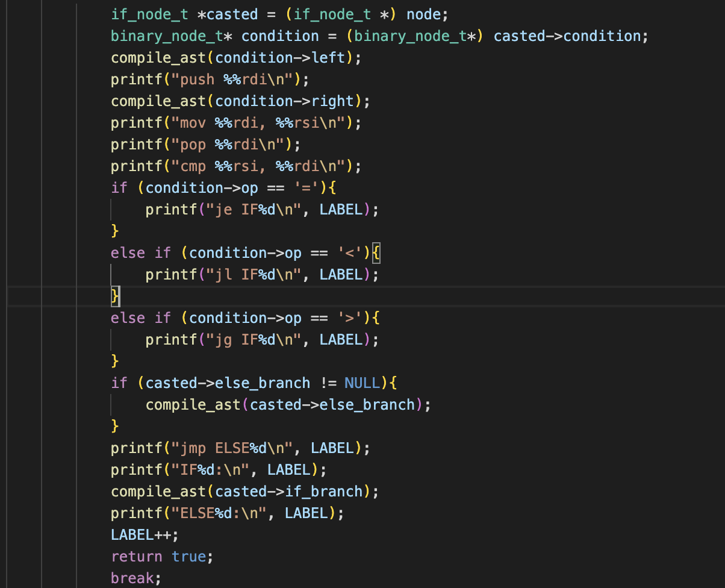The width and height of the screenshot is (725, 588).
Task: Click the 'true' keyword in return statement
Action: coord(188,557)
